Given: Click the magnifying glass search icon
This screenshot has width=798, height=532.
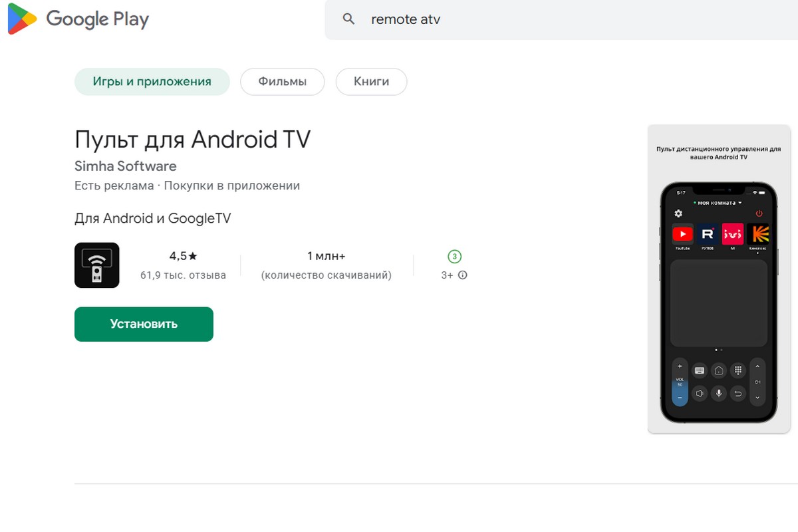Looking at the screenshot, I should click(348, 19).
